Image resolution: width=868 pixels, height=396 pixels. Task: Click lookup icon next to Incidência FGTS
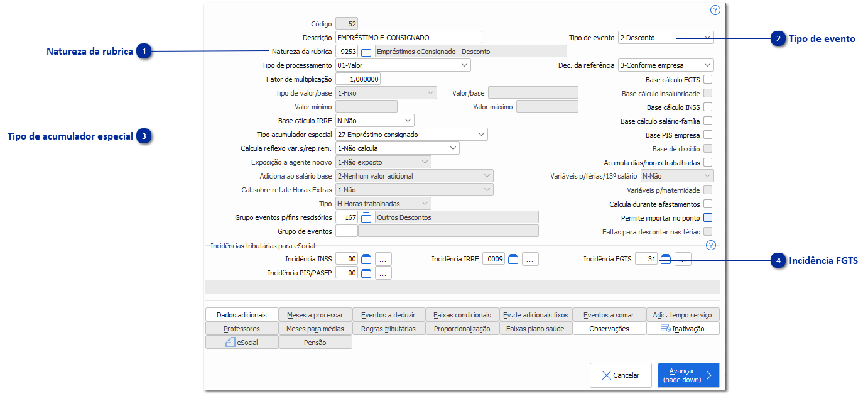tap(666, 259)
